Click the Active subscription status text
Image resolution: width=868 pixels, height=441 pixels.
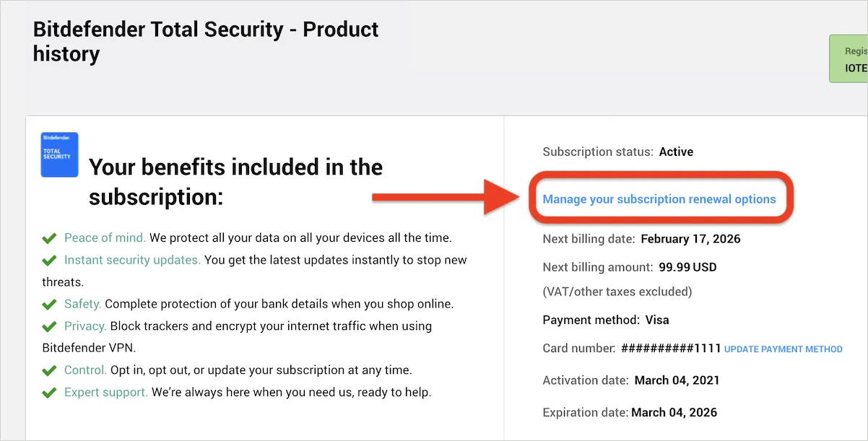pos(676,152)
